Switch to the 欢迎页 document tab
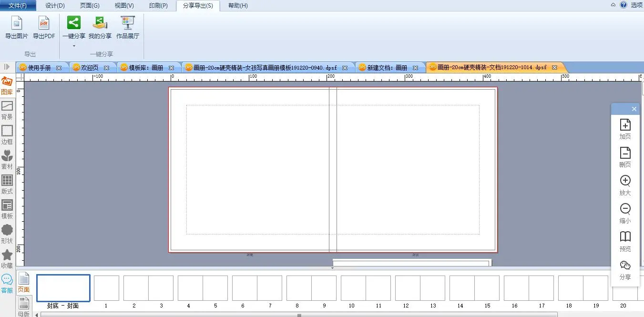This screenshot has height=317, width=644. [x=90, y=68]
